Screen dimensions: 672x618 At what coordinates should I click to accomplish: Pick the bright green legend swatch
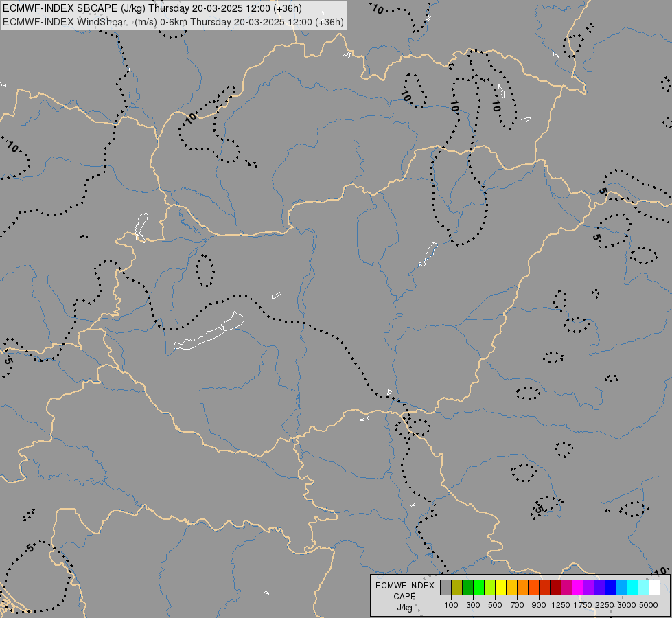coord(478,588)
